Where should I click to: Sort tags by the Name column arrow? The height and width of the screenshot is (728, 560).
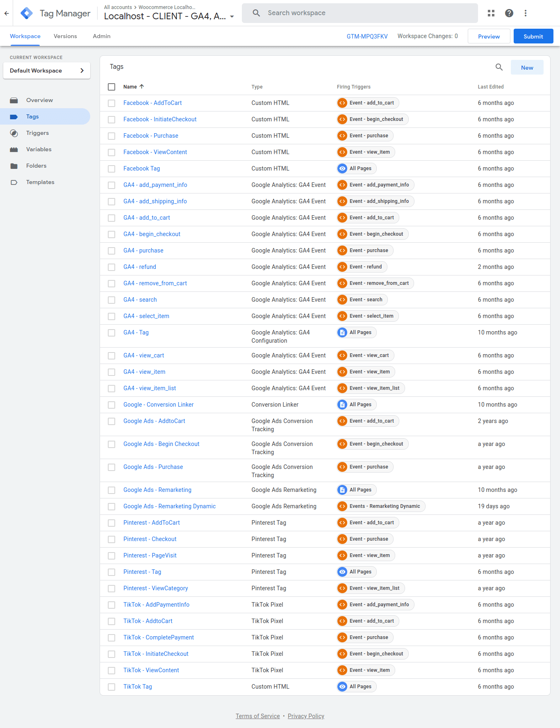pyautogui.click(x=142, y=86)
